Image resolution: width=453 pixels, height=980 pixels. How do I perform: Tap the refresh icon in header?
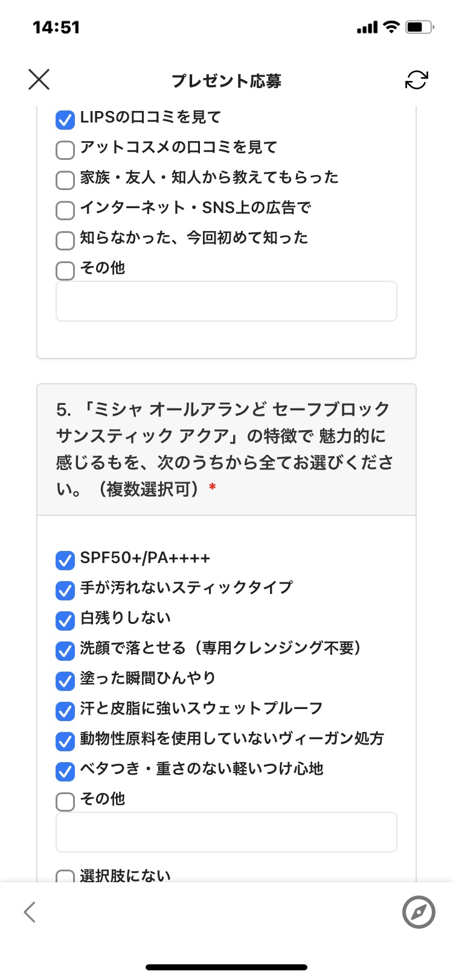point(416,80)
